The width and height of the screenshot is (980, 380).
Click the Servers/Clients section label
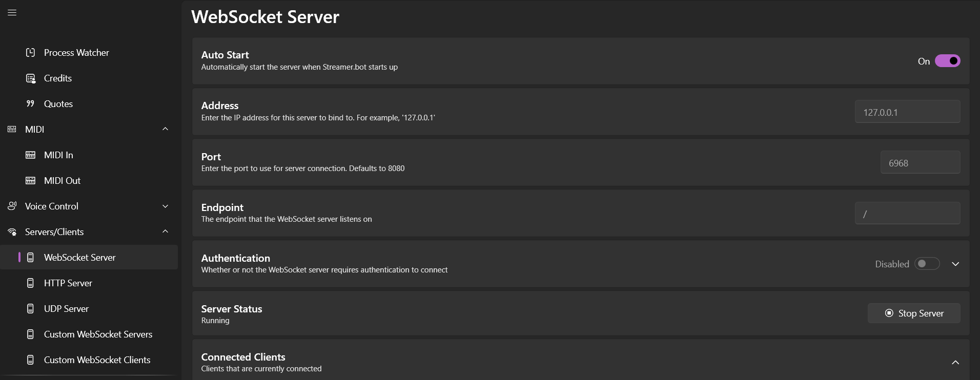pyautogui.click(x=54, y=232)
